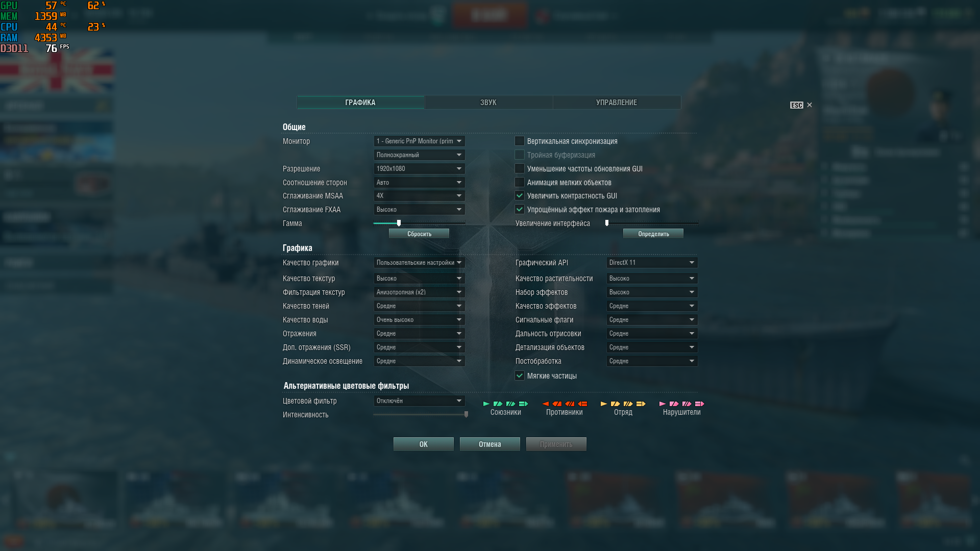Switch to the УПРАВЛЕНИЕ tab
980x551 pixels.
pyautogui.click(x=617, y=102)
